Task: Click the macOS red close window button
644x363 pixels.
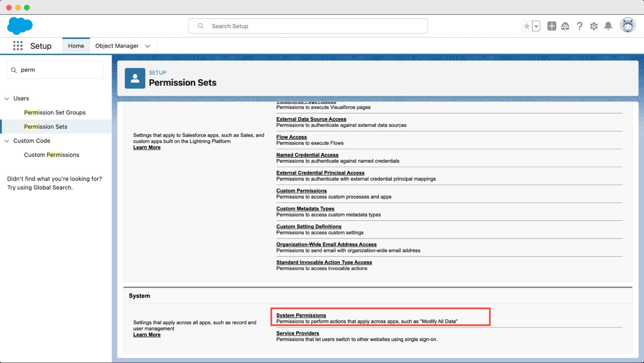Action: (x=9, y=7)
